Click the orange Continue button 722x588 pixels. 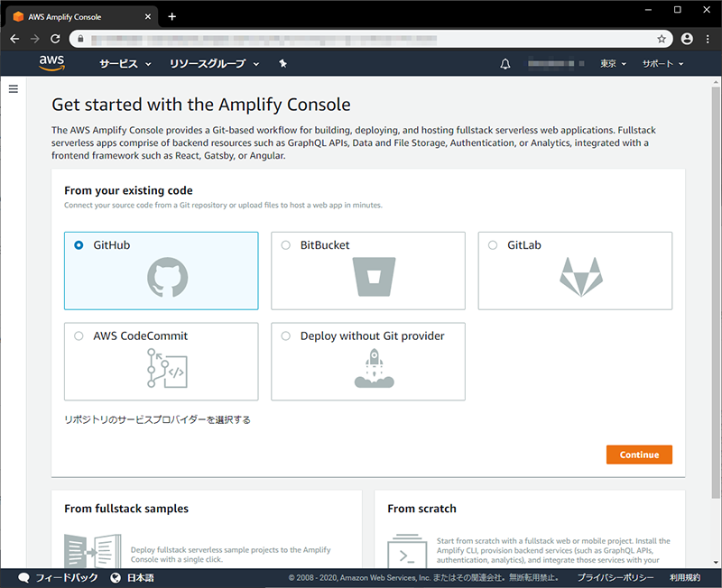click(x=639, y=455)
